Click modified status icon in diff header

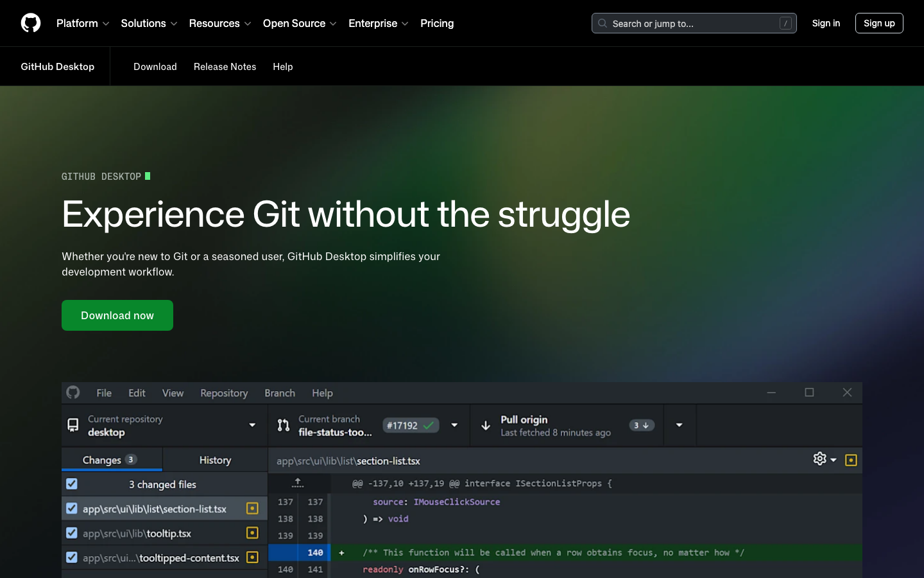tap(851, 460)
